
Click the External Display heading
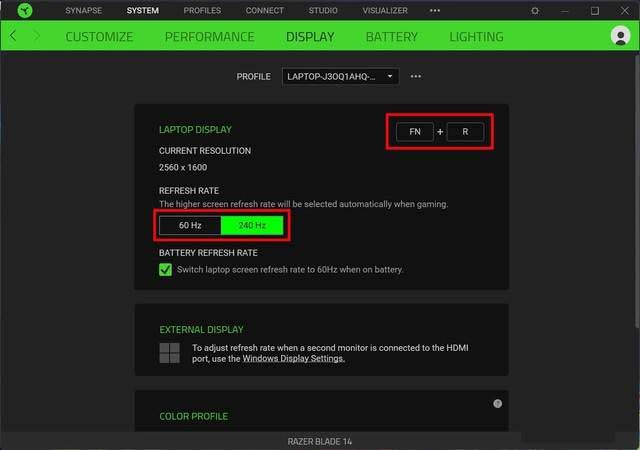[x=201, y=330]
